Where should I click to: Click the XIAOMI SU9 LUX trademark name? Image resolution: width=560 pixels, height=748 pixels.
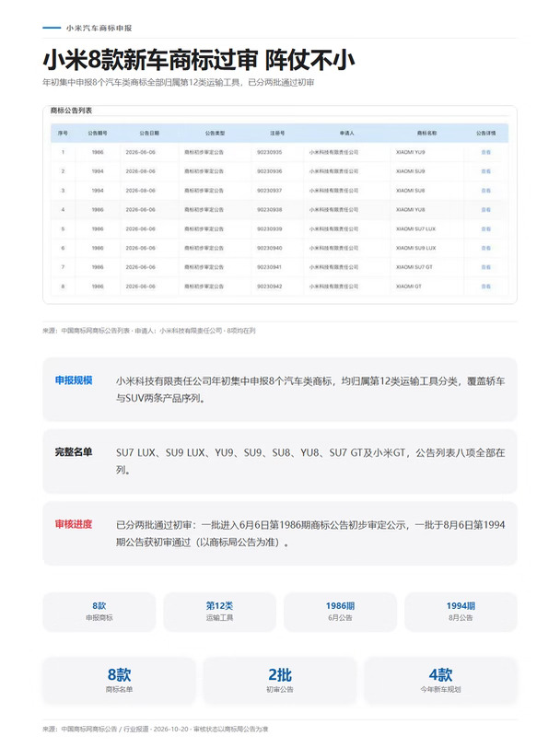(x=415, y=248)
